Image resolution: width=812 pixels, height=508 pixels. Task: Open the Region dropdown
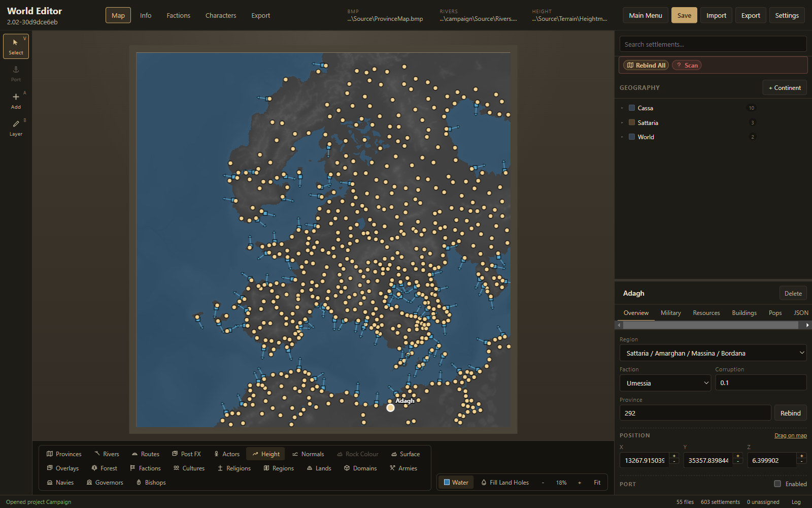click(x=713, y=353)
